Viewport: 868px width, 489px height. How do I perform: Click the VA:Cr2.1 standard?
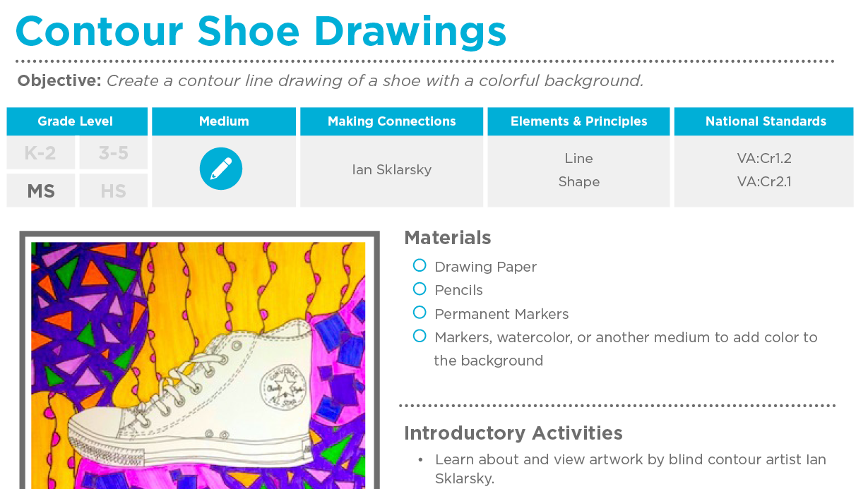coord(763,181)
